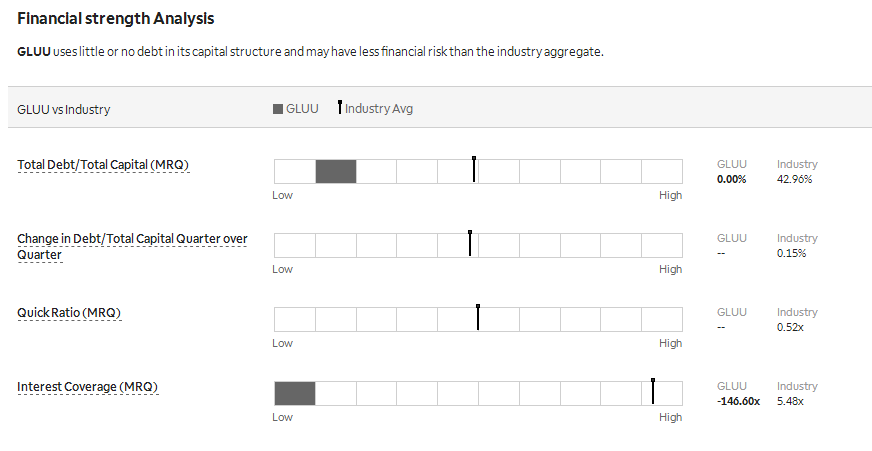Screen dimensions: 872x451
Task: Click the Industry 0.15% value
Action: coord(791,253)
